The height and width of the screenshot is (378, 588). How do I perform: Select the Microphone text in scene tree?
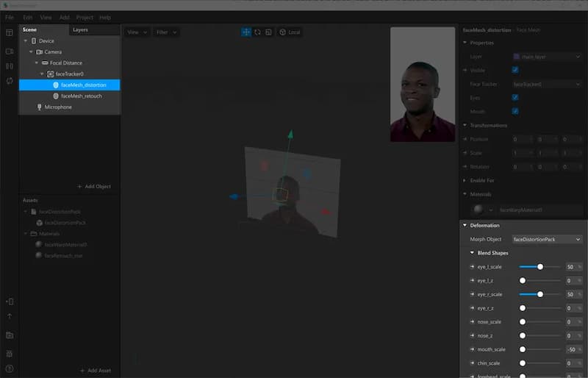(x=58, y=107)
